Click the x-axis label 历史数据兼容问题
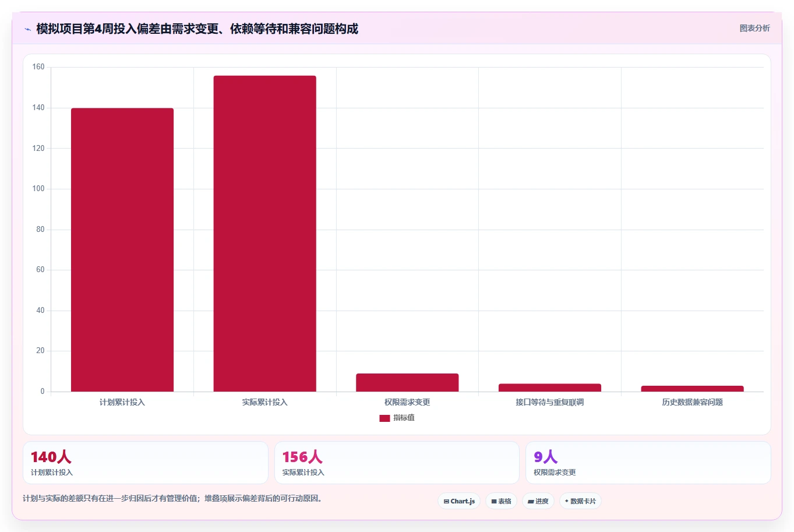794x532 pixels. point(692,402)
